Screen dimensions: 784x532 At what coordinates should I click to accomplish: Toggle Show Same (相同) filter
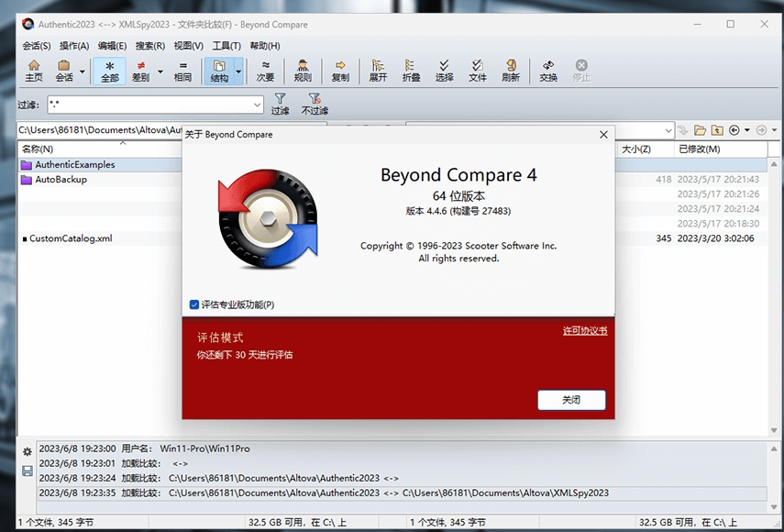click(182, 71)
